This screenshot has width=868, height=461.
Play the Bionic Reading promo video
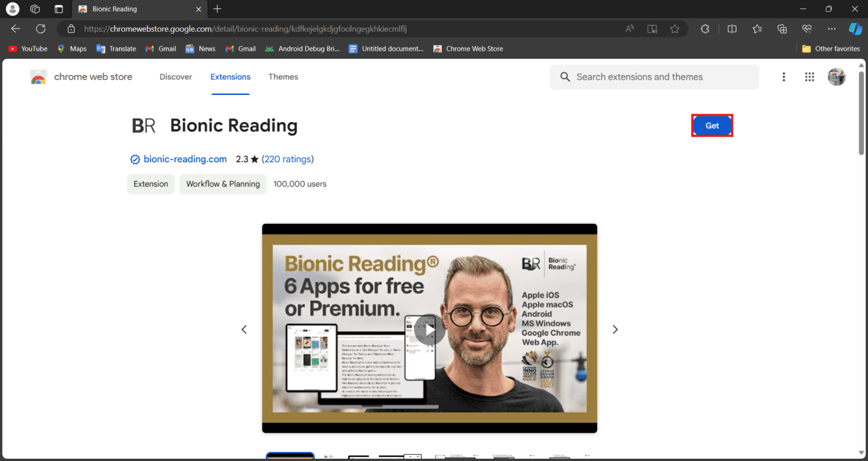coord(429,329)
